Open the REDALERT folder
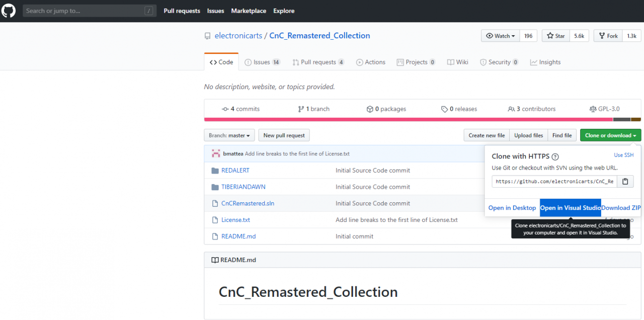 (x=235, y=171)
